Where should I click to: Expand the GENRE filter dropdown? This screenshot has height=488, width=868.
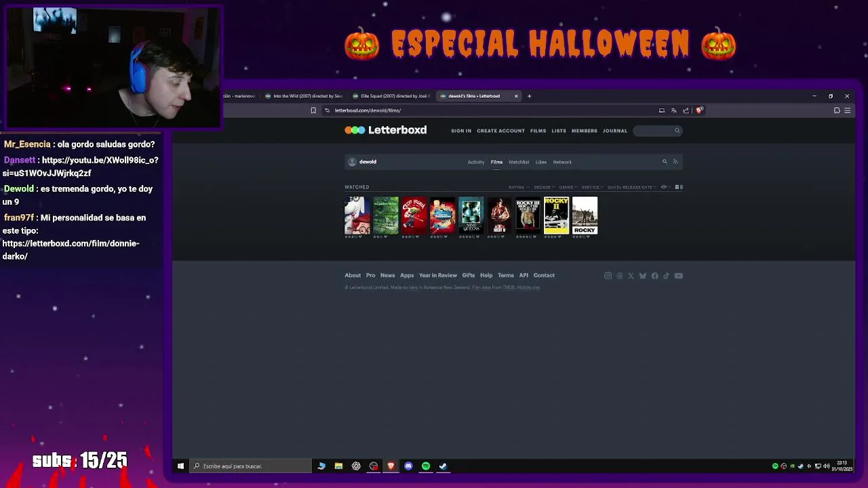[568, 187]
